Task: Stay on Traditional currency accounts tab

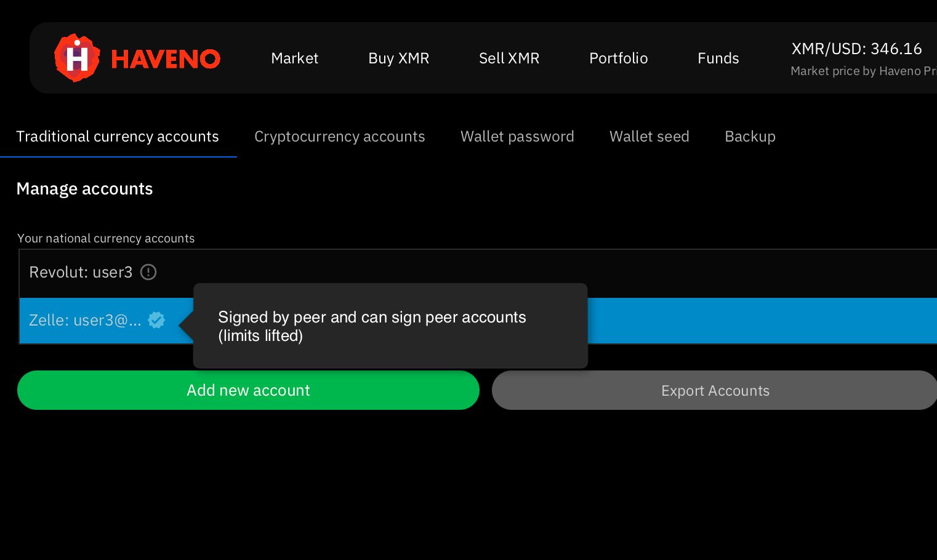Action: tap(118, 136)
